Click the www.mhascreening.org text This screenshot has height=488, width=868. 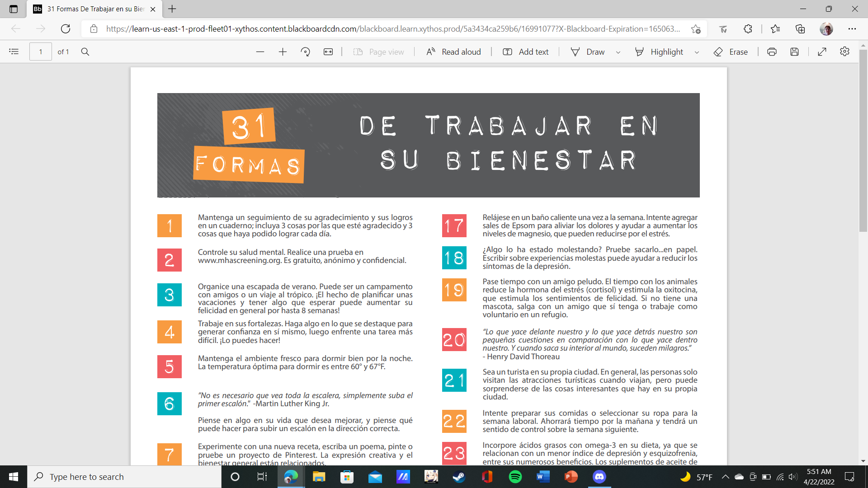240,261
